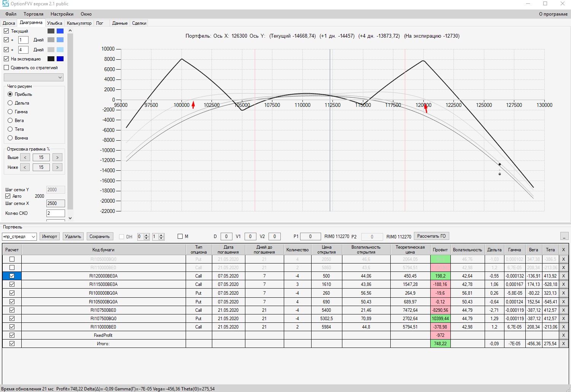
Task: Delete the RI120000BE0A row with its X button
Action: (x=563, y=276)
